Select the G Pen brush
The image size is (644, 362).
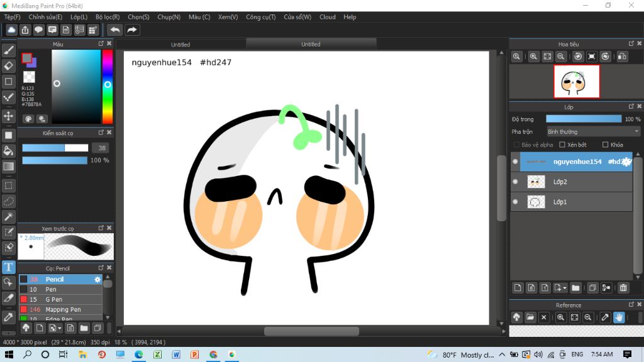tap(60, 299)
